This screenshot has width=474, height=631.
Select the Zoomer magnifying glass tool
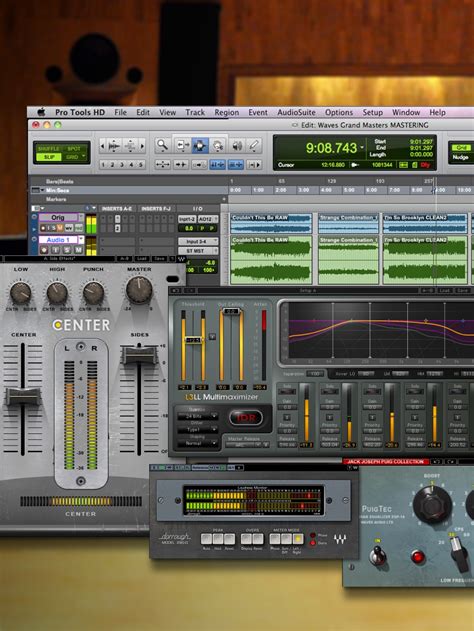[x=162, y=145]
